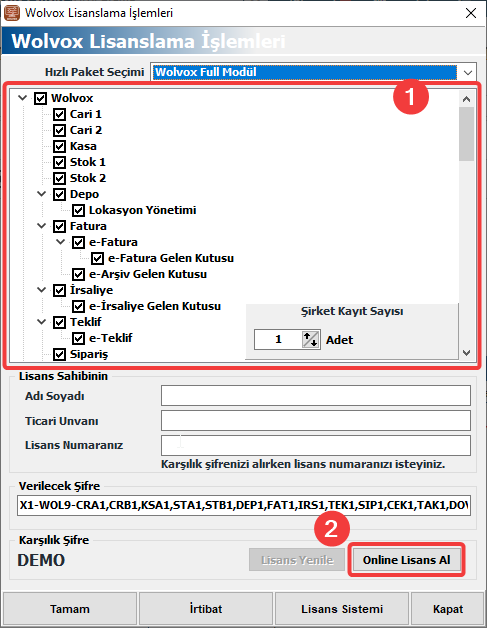Toggle the Kasa module checkbox
Screen dimensions: 487x628
(x=60, y=146)
